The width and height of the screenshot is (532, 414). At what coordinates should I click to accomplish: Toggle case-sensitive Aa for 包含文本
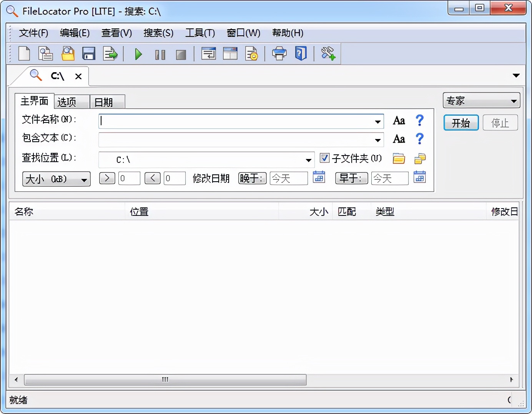point(399,139)
